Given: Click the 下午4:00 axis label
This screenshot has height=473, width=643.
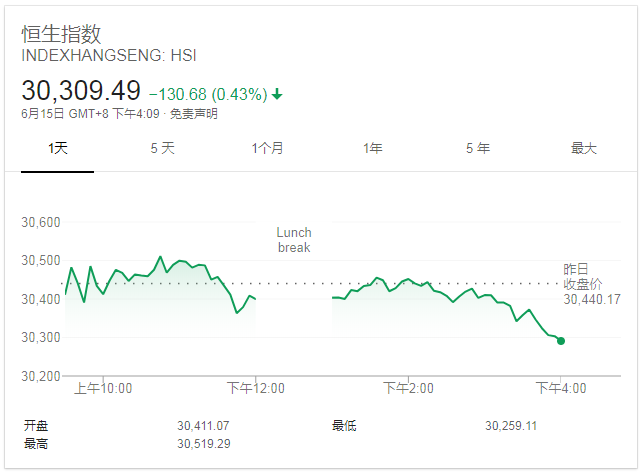Looking at the screenshot, I should [561, 388].
